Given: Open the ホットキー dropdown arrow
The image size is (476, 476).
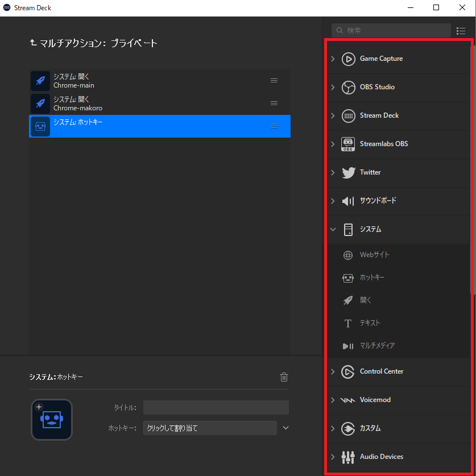Looking at the screenshot, I should 285,428.
